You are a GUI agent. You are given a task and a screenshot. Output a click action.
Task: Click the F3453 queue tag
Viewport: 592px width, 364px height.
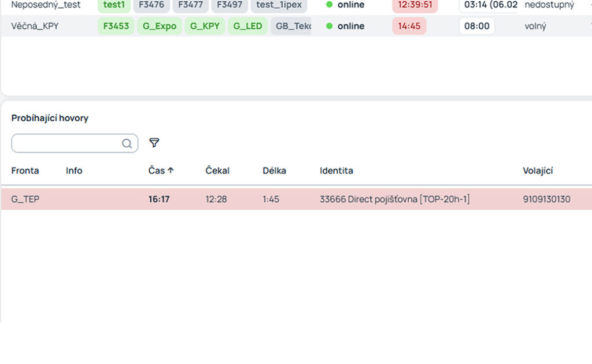click(116, 26)
